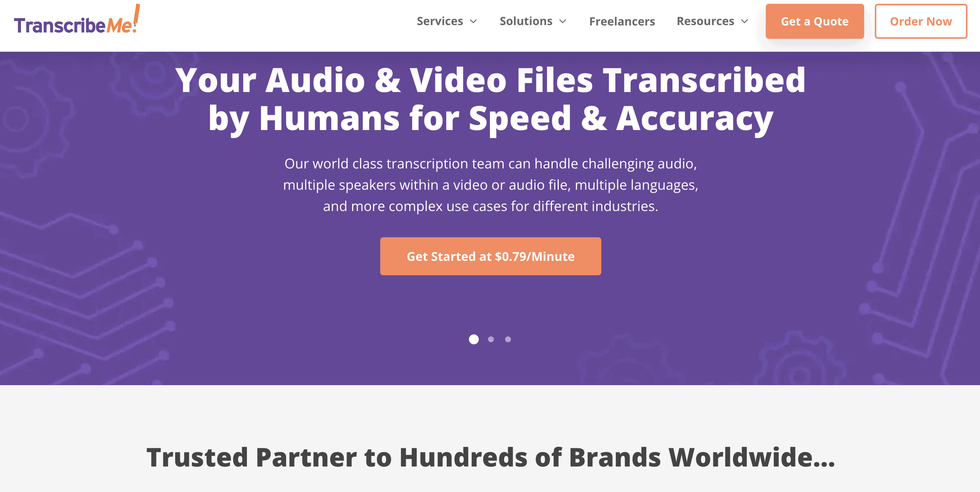
Task: Click the Get Started at $0.79/Minute button
Action: click(x=490, y=256)
